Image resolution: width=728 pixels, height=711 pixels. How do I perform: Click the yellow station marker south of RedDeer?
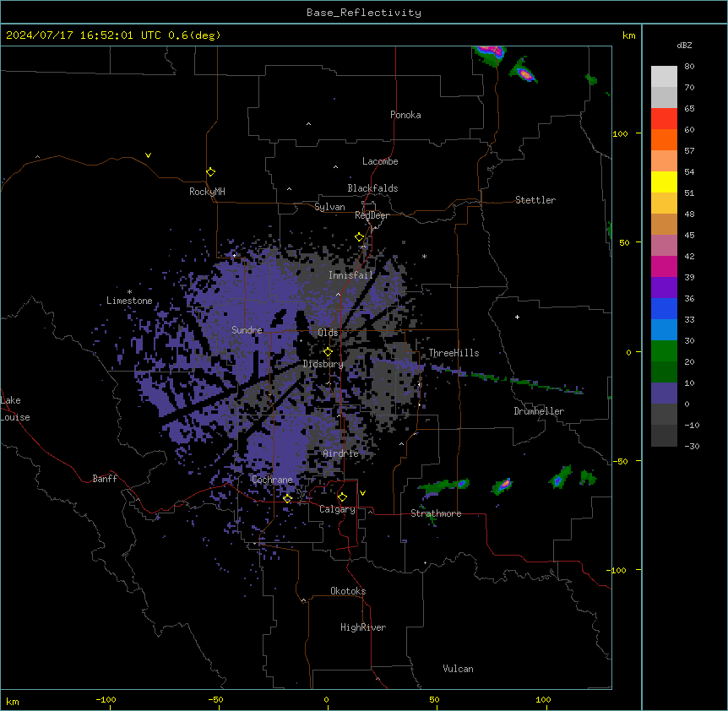359,237
